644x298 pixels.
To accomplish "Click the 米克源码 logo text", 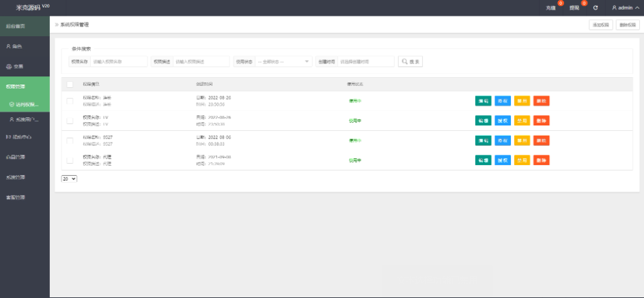I will tap(28, 8).
